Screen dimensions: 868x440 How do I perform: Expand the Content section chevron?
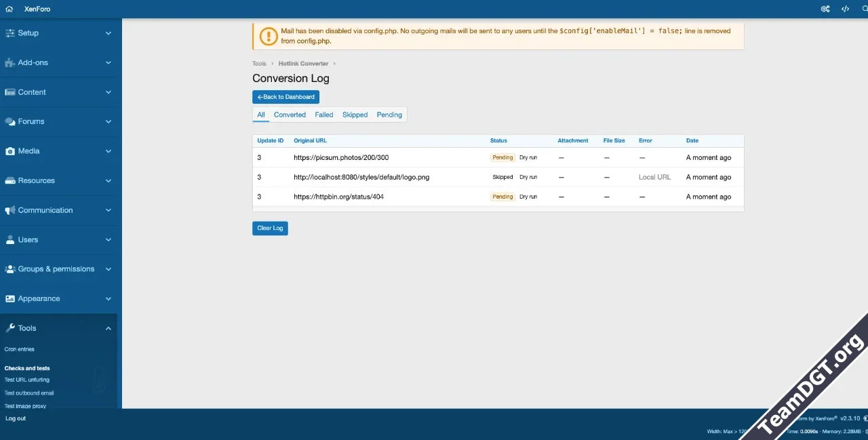point(108,92)
